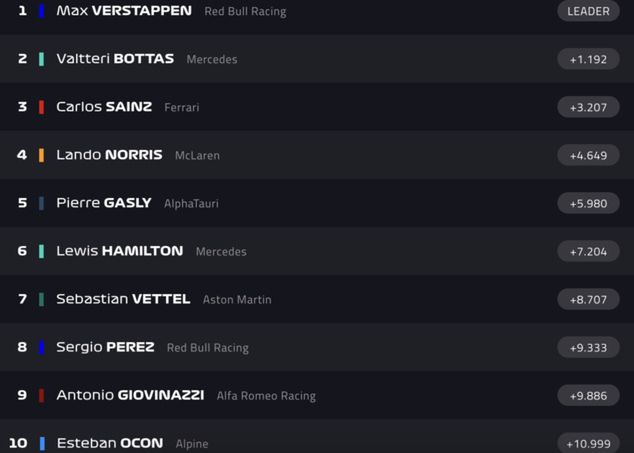Select Antonio Giovinazzi driver name
The width and height of the screenshot is (634, 453).
tap(130, 395)
